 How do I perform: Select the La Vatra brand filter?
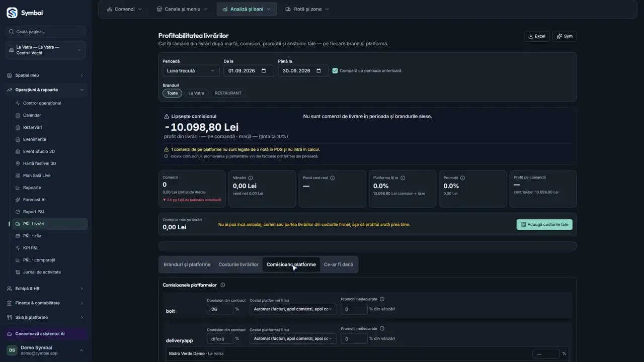pos(196,93)
